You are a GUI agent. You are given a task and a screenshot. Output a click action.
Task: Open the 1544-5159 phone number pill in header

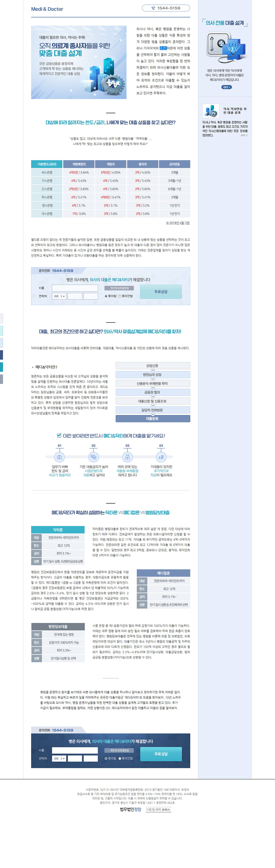point(166,8)
